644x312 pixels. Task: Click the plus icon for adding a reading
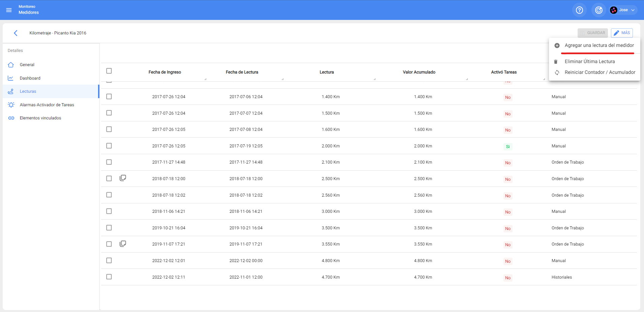coord(557,46)
